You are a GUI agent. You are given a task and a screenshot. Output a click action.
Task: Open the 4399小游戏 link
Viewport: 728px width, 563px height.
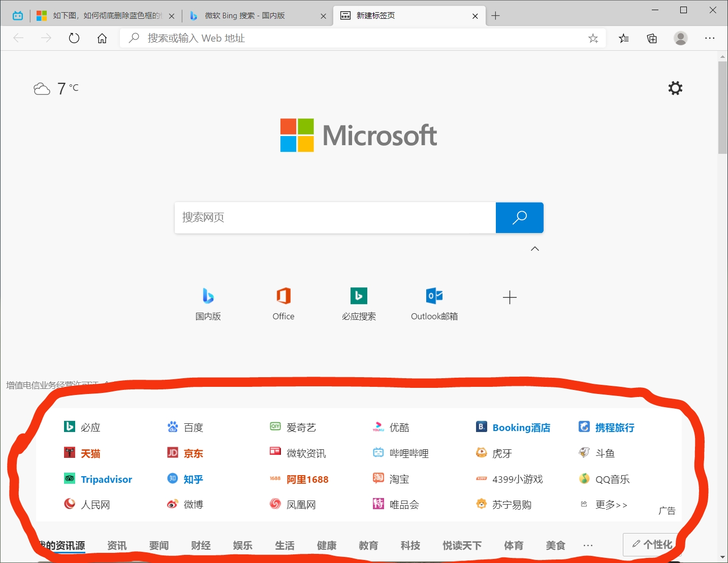(510, 479)
